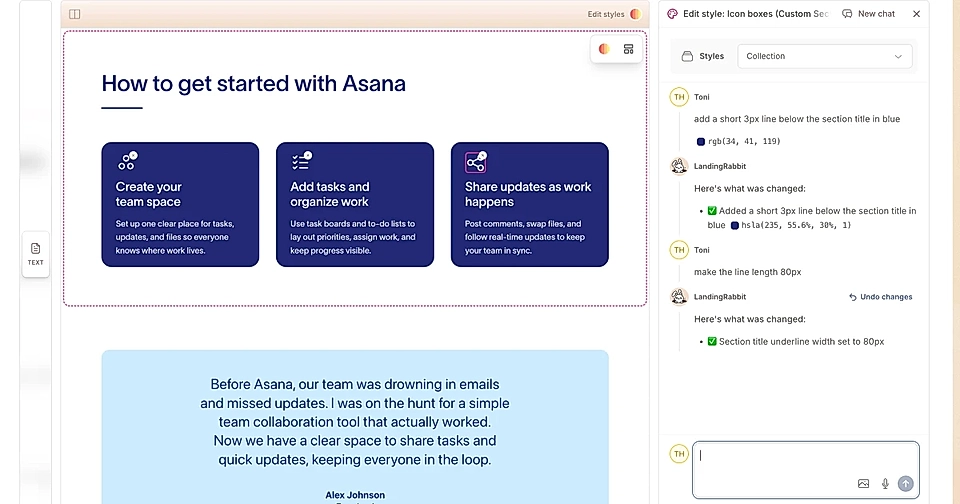Click the palette icon beside Edit style title
This screenshot has width=960, height=504.
pos(672,13)
